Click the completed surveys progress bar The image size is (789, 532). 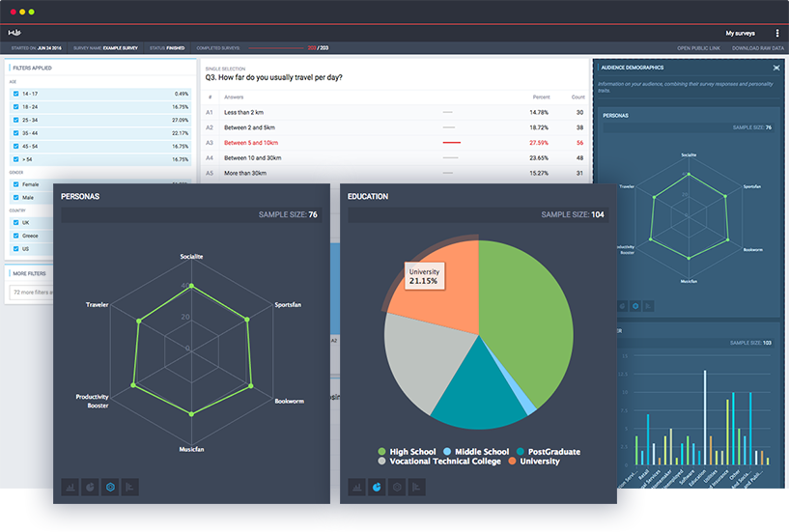276,48
